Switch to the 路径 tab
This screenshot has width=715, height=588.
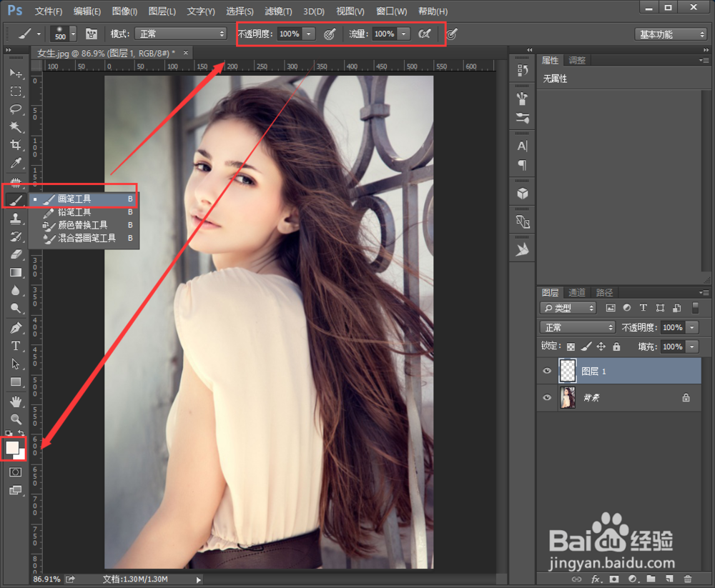(604, 293)
